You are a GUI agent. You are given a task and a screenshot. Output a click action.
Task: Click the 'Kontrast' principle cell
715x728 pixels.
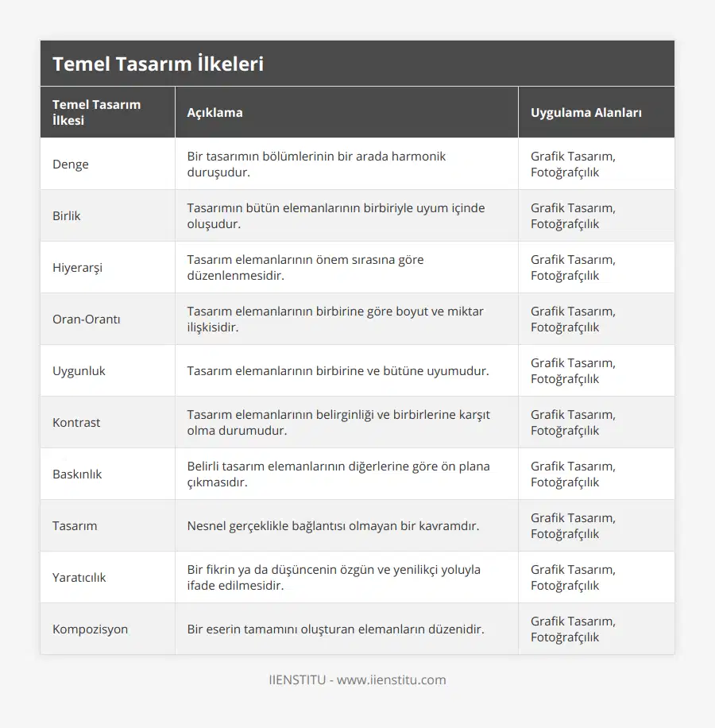click(x=76, y=423)
